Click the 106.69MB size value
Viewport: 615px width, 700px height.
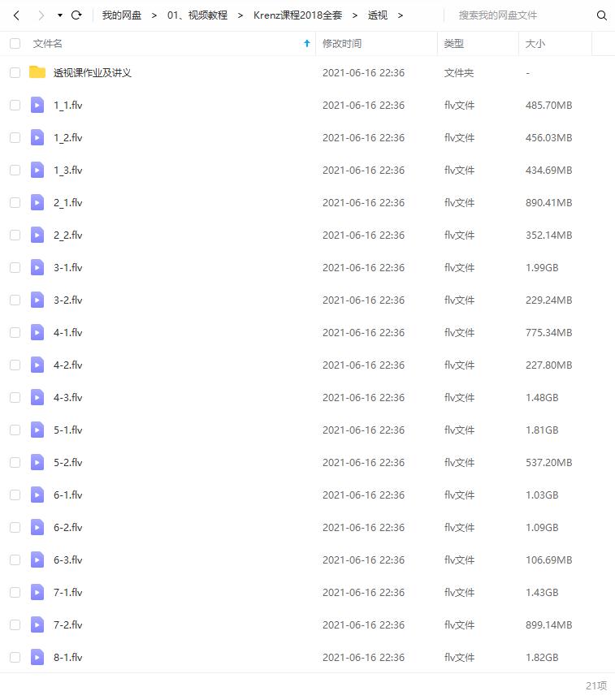click(x=548, y=560)
